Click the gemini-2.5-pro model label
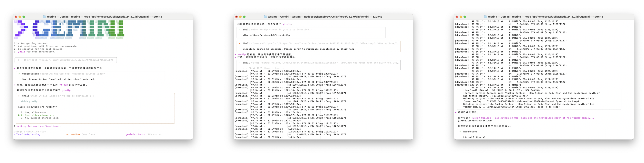The height and width of the screenshot is (163, 644). [x=135, y=134]
